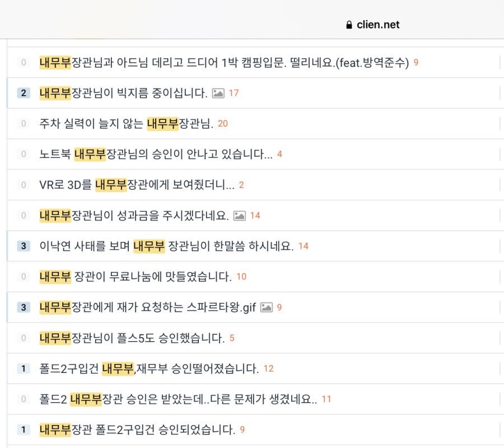This screenshot has height=448, width=504.
Task: Open post VR로 3D를 내무부장관에게 보여줬더니
Action: pos(137,185)
